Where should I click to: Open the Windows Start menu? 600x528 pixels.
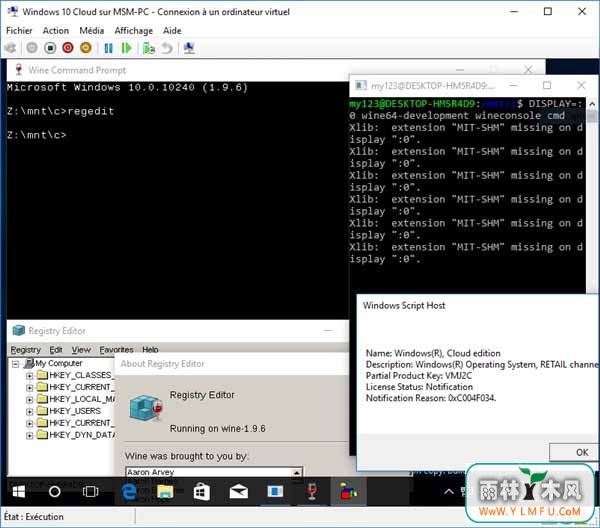(18, 492)
